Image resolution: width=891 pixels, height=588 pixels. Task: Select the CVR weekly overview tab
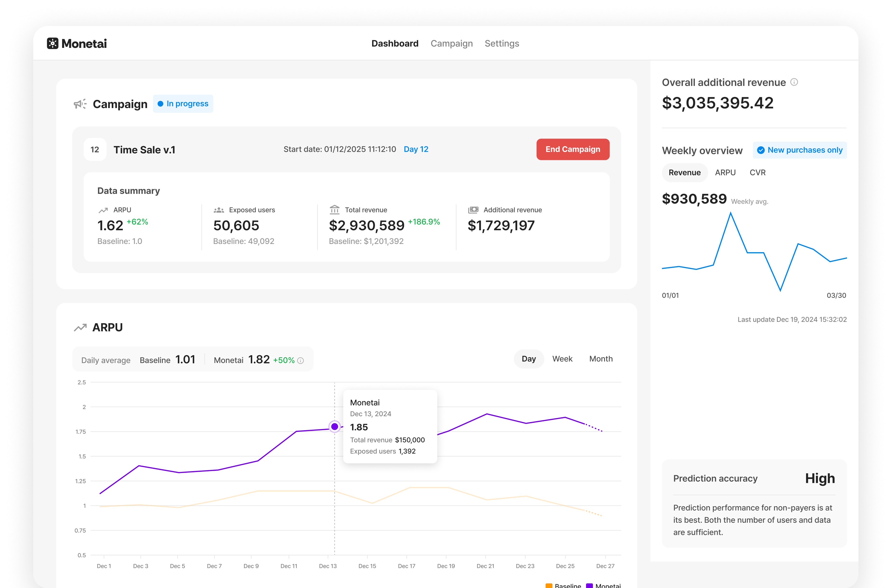coord(757,173)
